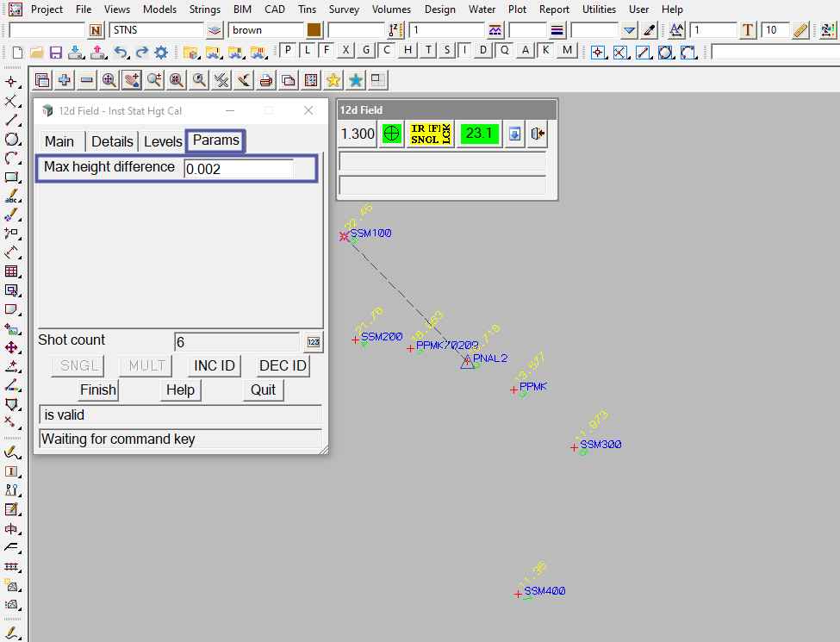Toggle the K snap button
This screenshot has height=642, width=840.
pos(545,50)
